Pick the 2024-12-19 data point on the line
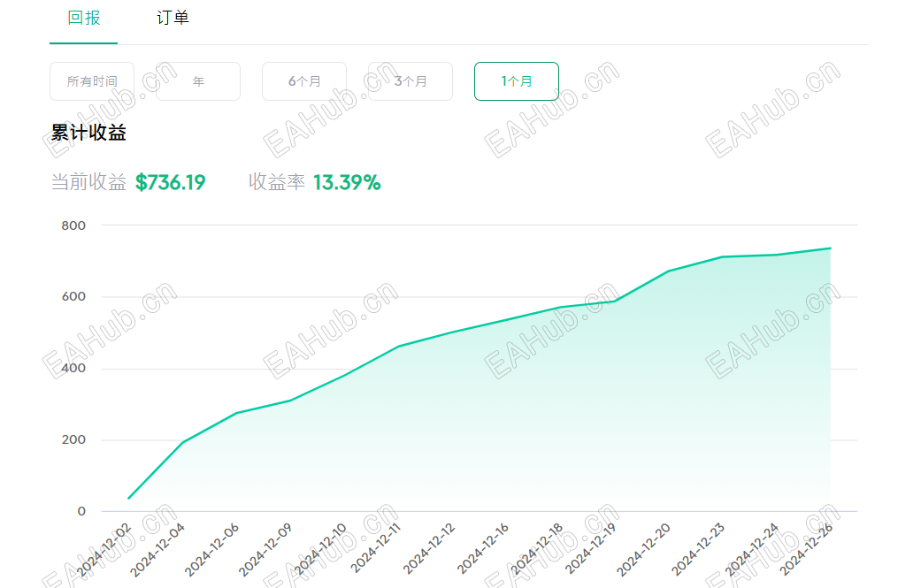Viewport: 913px width, 588px height. coord(615,302)
